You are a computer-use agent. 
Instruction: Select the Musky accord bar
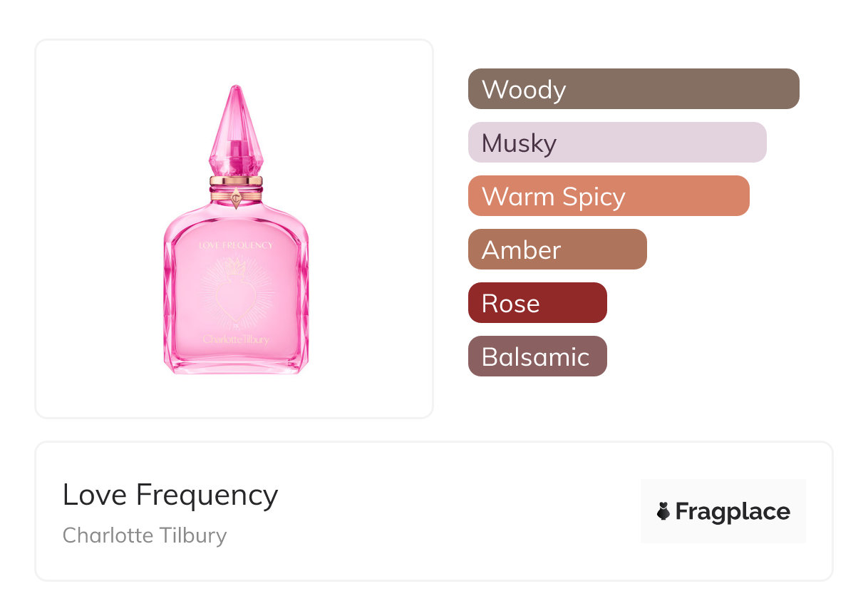617,143
